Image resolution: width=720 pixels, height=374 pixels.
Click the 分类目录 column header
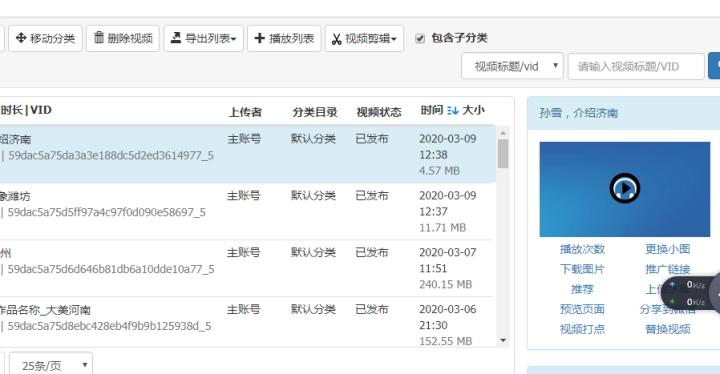tap(315, 112)
